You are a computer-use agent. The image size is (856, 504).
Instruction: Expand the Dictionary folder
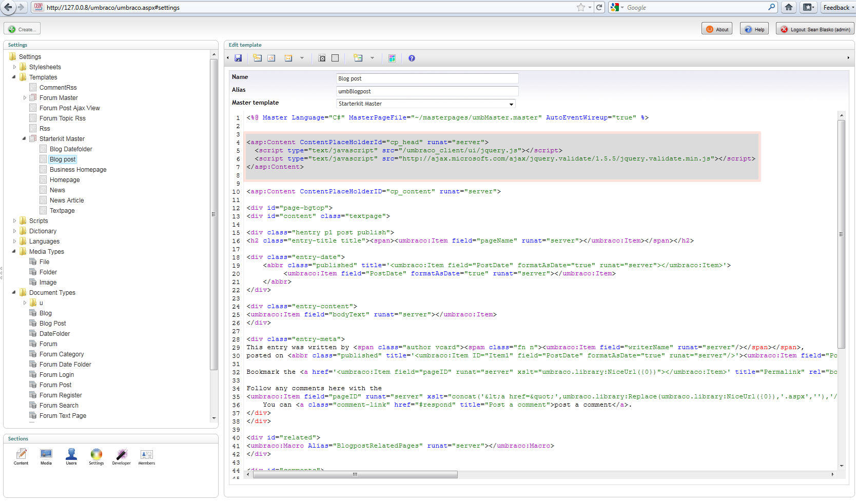[x=14, y=231]
